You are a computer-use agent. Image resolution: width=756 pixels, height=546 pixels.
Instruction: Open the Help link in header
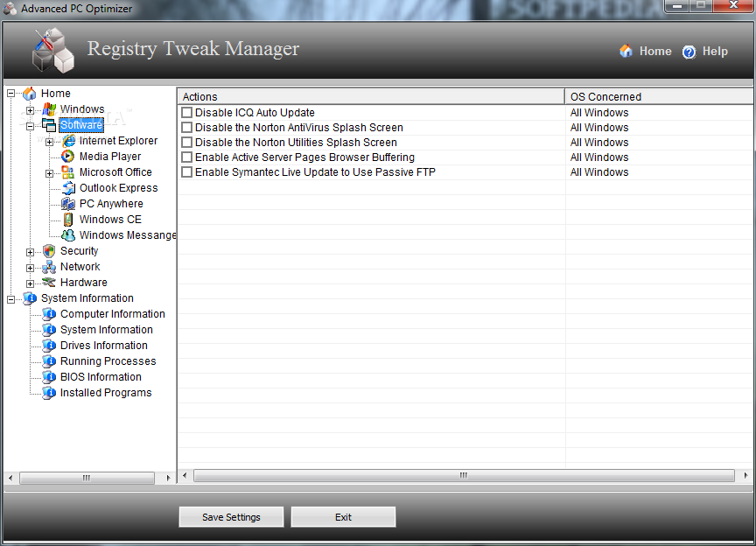(715, 52)
